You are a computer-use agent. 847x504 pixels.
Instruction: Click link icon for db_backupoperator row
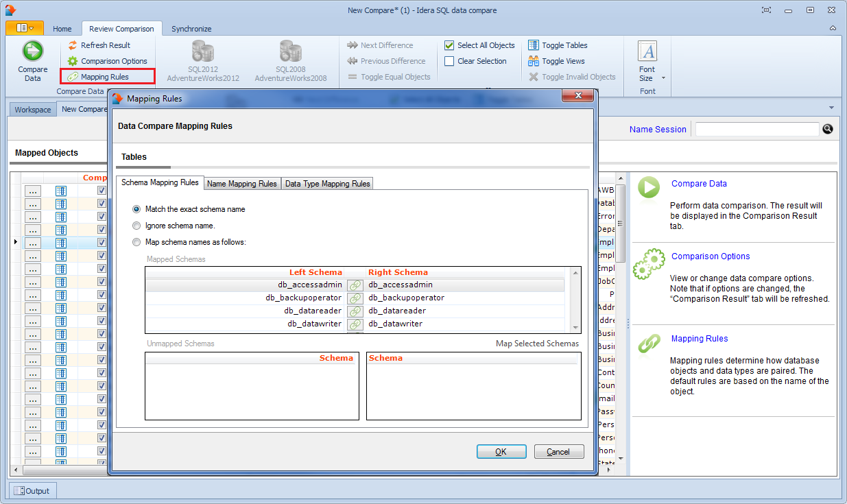click(355, 298)
